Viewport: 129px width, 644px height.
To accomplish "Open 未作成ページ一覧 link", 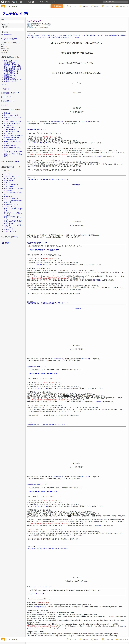I will coord(10,81).
